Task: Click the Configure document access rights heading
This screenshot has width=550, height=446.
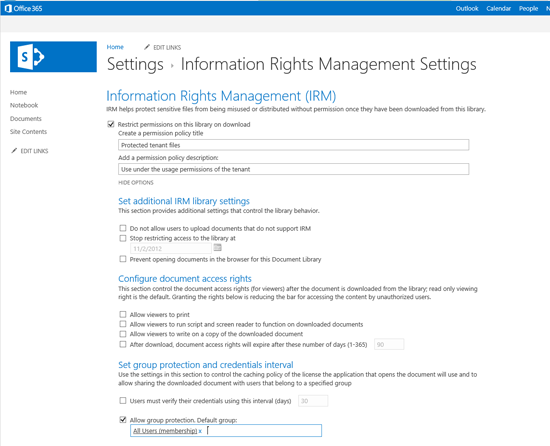Action: [x=185, y=278]
